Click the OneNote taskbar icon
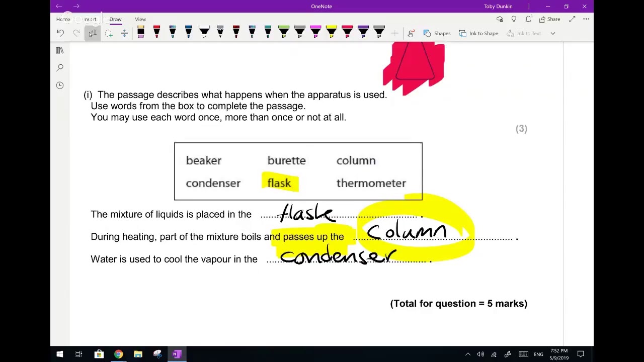This screenshot has height=362, width=644. [177, 354]
